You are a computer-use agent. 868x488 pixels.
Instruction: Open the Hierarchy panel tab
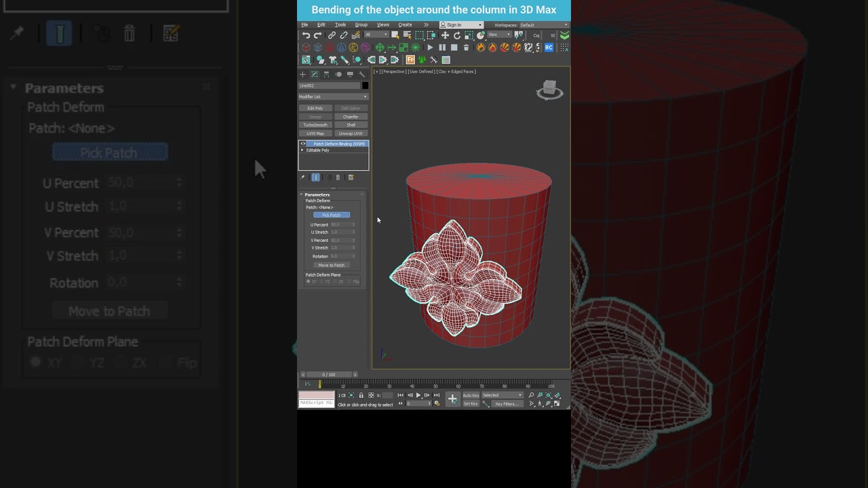click(x=326, y=75)
